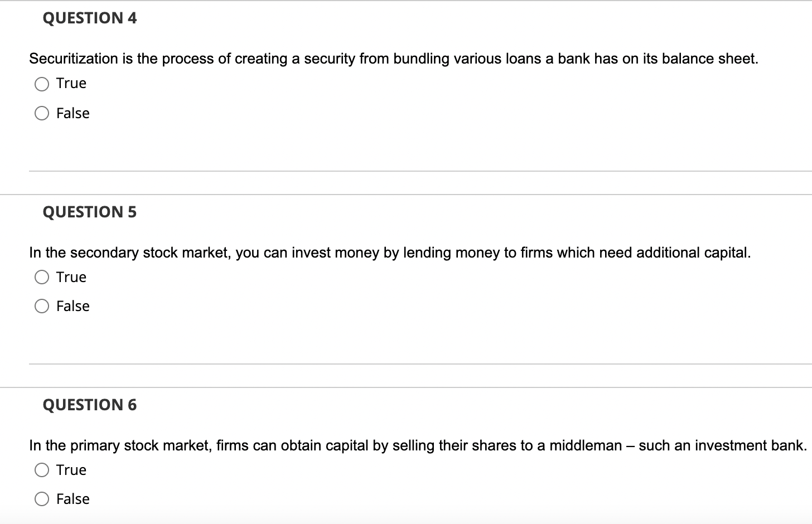The height and width of the screenshot is (524, 812).
Task: Click the securitization question statement text
Action: tap(393, 59)
